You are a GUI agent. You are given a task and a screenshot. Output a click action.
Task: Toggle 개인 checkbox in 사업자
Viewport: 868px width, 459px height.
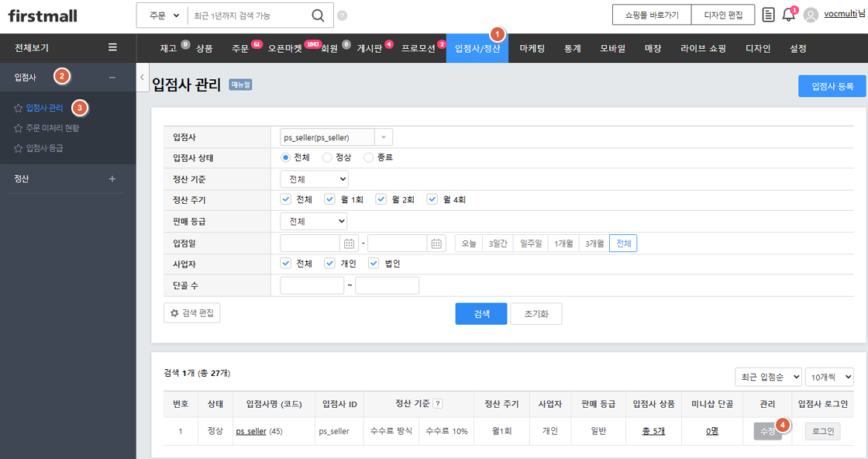point(330,263)
